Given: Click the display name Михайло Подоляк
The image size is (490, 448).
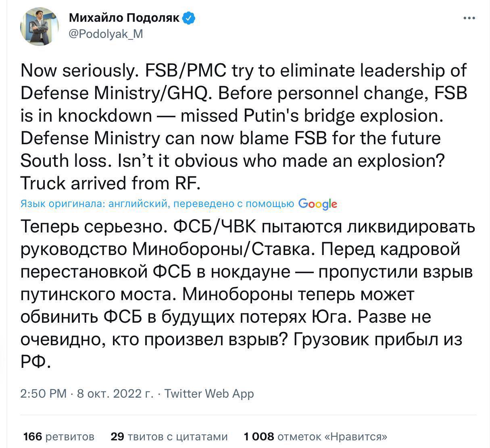Looking at the screenshot, I should tap(124, 18).
